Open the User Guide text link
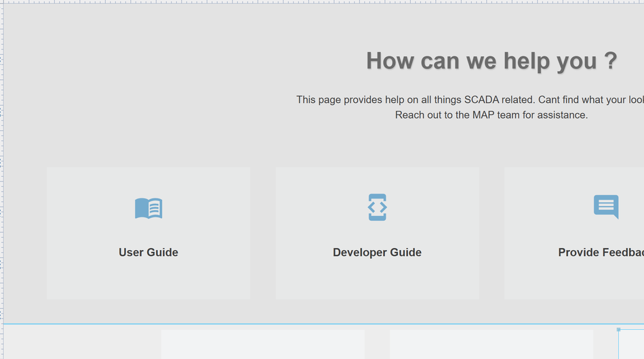Image resolution: width=644 pixels, height=359 pixels. [148, 253]
